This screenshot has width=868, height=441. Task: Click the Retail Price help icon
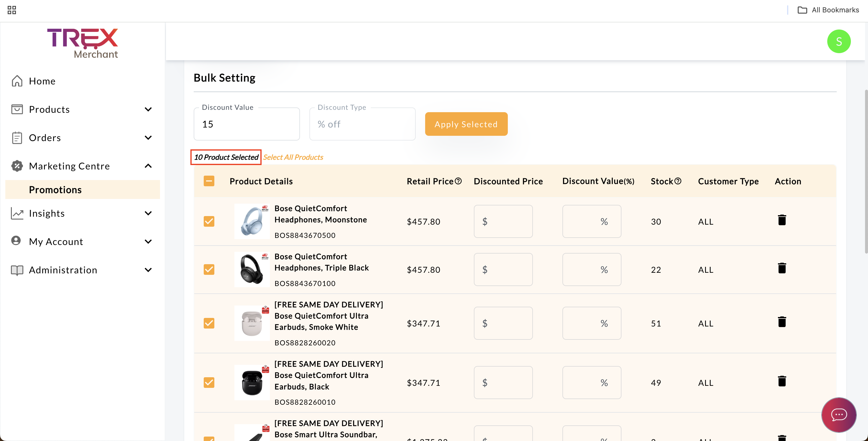click(458, 181)
